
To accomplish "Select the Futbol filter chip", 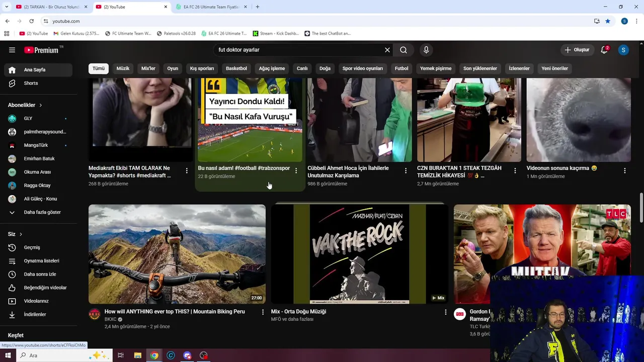I will click(401, 68).
